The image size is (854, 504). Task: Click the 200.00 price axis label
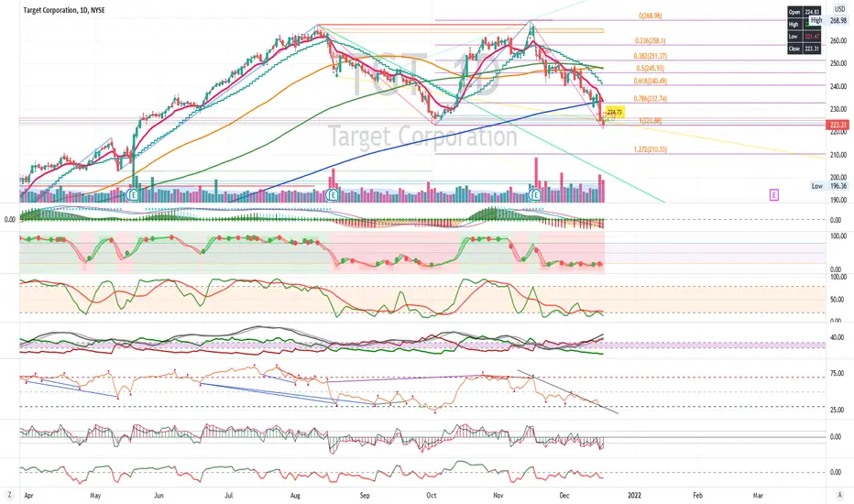point(838,178)
